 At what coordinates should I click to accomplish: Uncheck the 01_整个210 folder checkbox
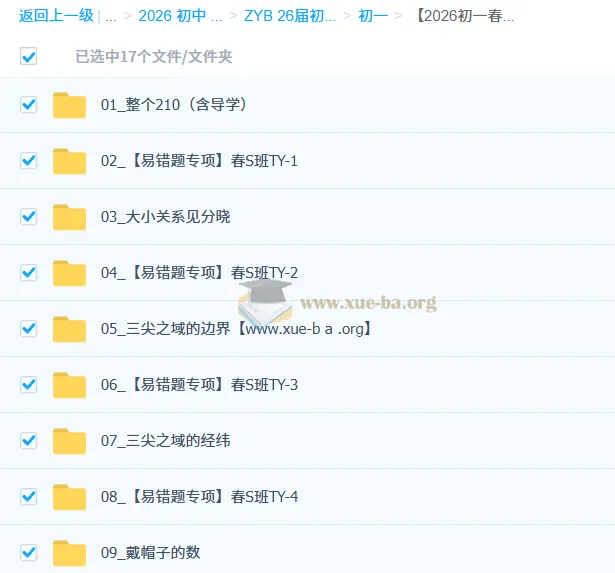coord(29,105)
